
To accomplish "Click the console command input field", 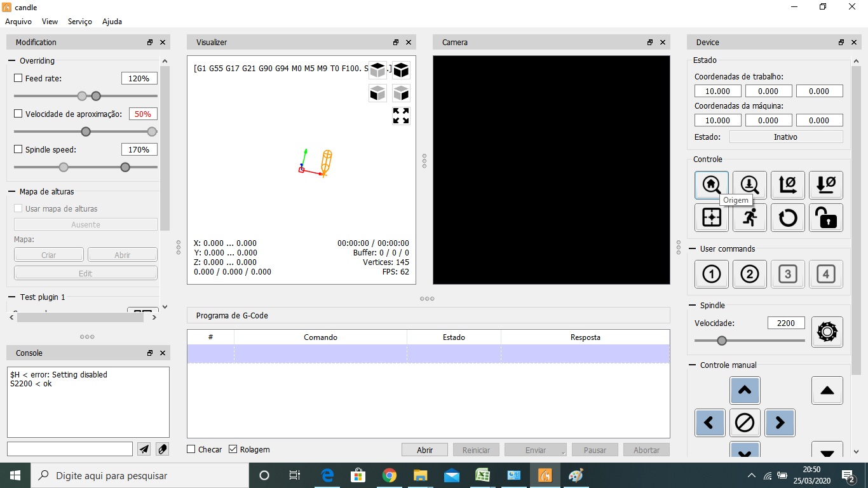I will tap(70, 449).
